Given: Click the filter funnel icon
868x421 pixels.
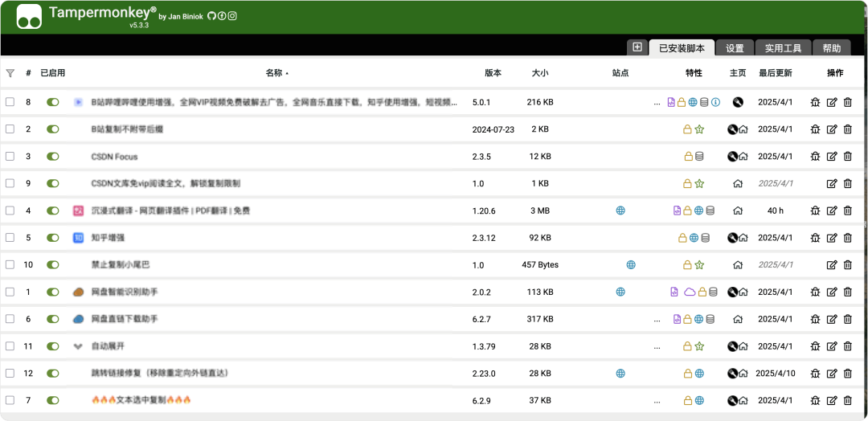Looking at the screenshot, I should tap(10, 73).
